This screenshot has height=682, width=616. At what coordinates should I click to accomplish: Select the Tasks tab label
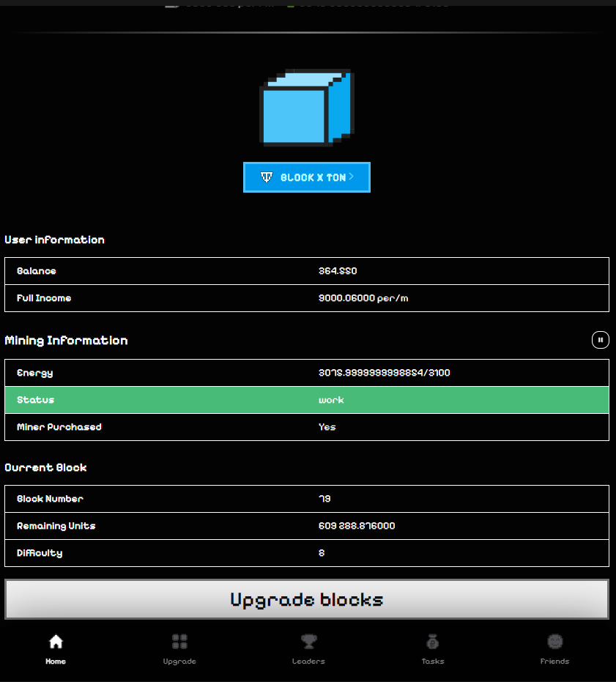click(433, 661)
